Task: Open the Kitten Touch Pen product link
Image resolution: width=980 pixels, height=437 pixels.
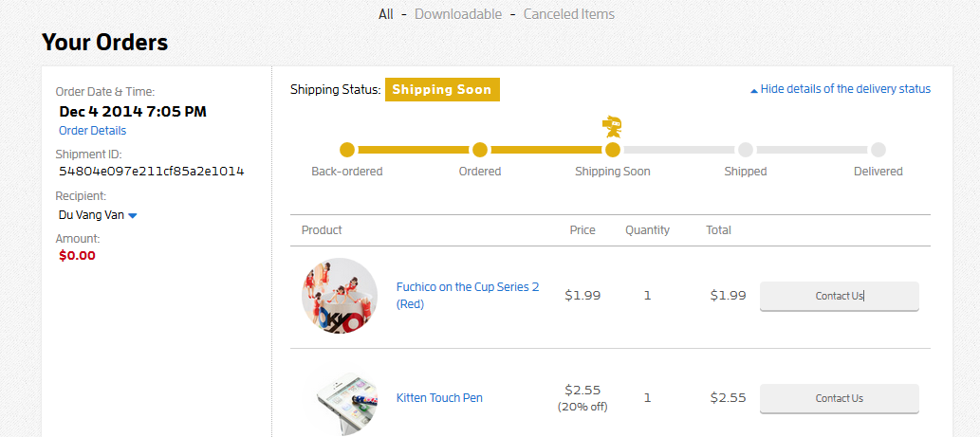Action: click(439, 398)
